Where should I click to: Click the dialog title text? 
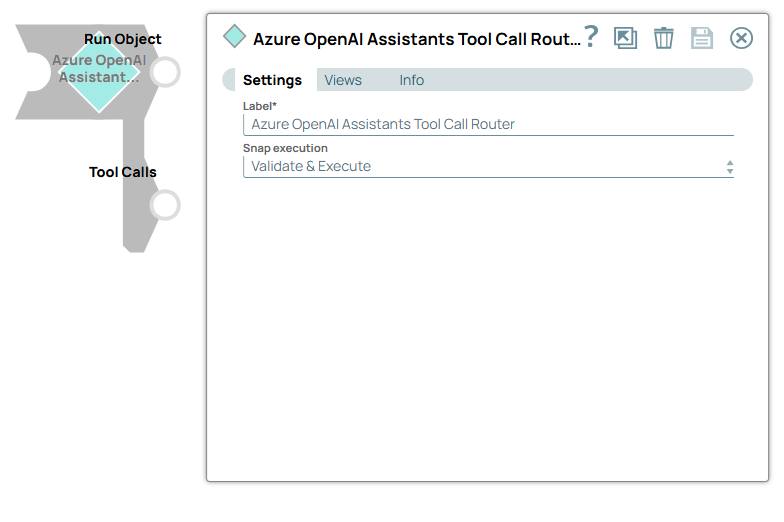[x=416, y=39]
